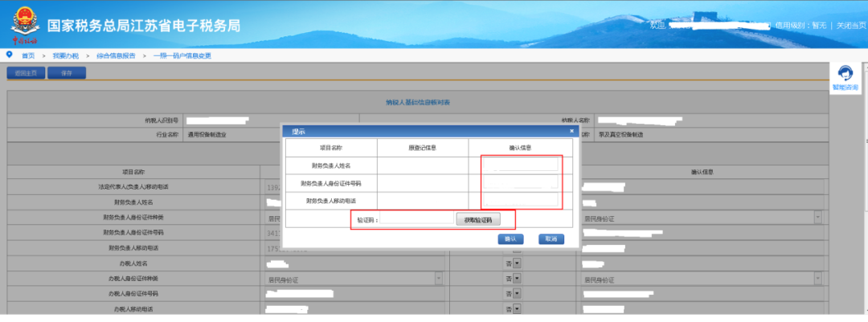Click the 返回主页 toolbar button
The height and width of the screenshot is (322, 868).
click(x=26, y=73)
